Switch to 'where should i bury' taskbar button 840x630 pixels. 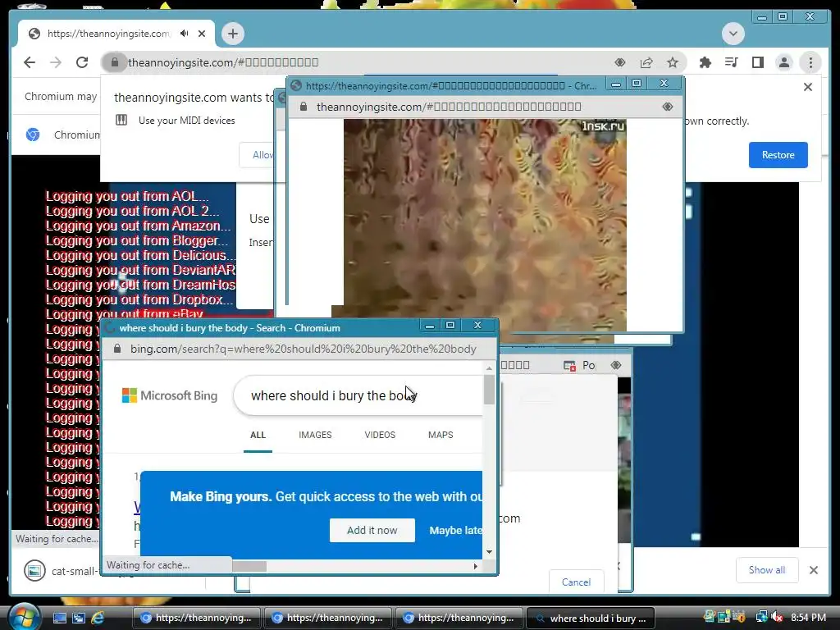click(x=591, y=618)
